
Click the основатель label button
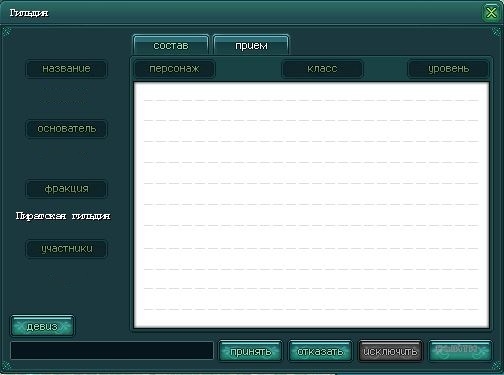[66, 129]
